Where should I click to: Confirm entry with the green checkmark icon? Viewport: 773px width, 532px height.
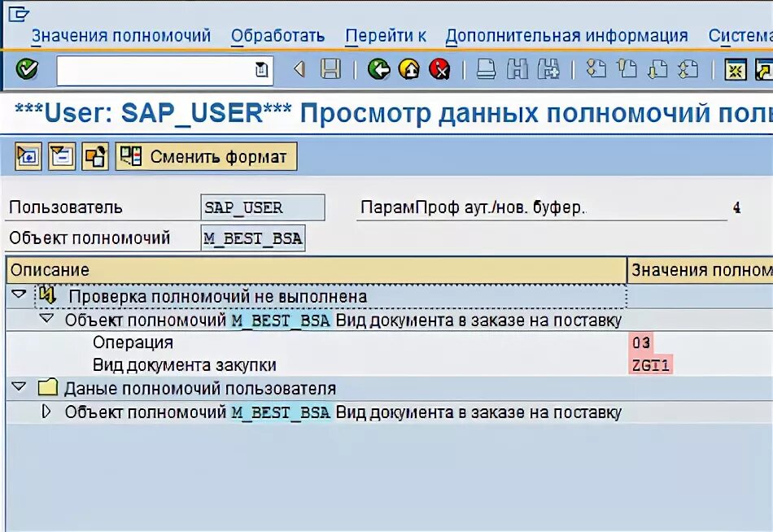27,70
